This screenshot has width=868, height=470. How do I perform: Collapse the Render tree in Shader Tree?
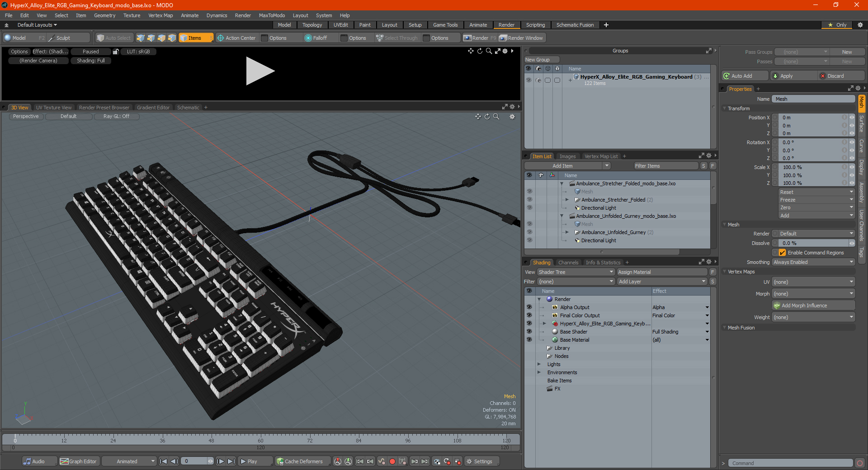[x=539, y=299]
